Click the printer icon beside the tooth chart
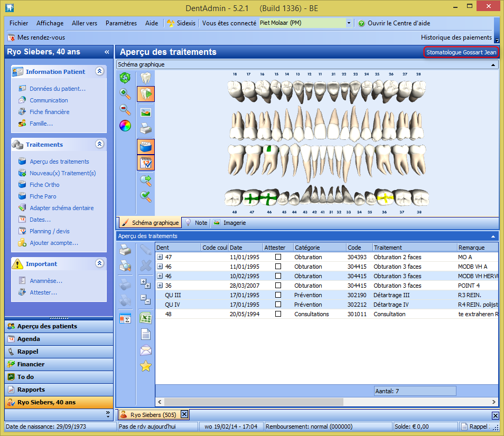The image size is (504, 436). coord(145,128)
